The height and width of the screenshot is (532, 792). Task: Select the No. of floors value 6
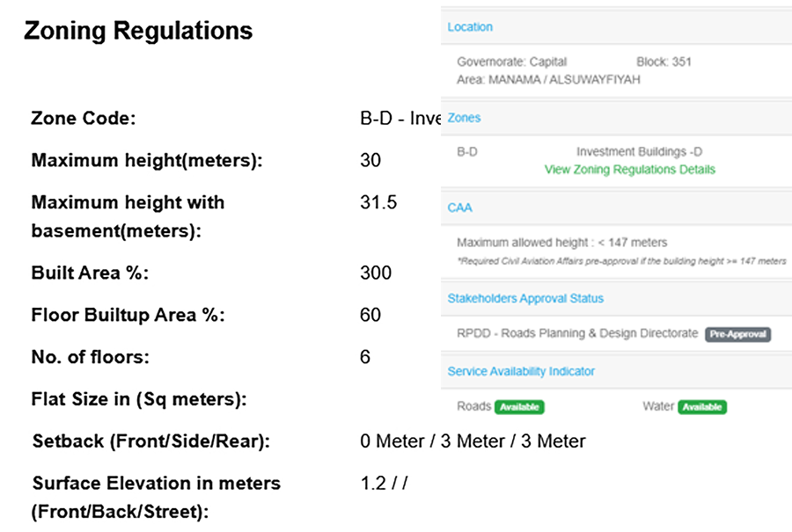point(365,357)
